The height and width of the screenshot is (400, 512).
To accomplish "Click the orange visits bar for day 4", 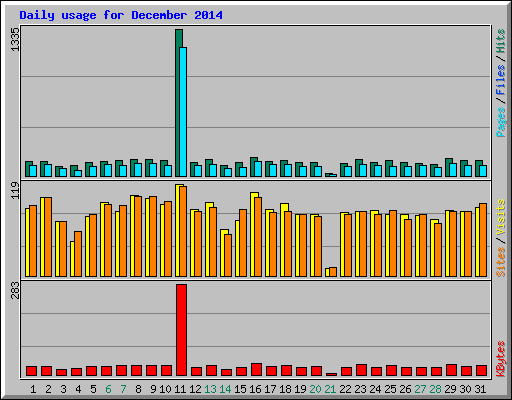I will pos(78,254).
